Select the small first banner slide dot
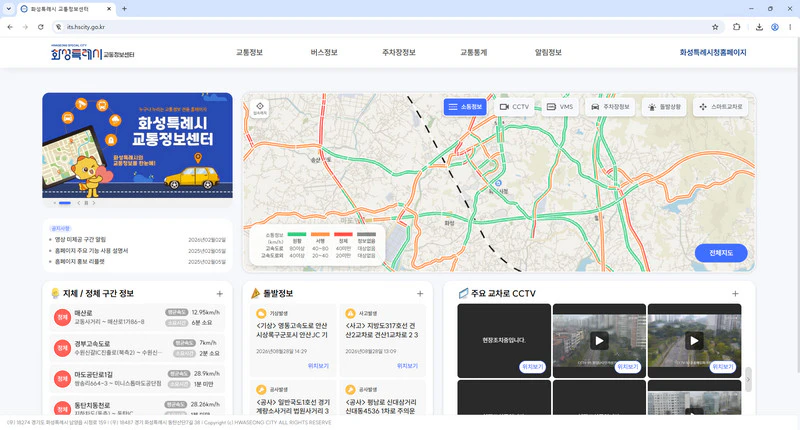 pyautogui.click(x=55, y=203)
